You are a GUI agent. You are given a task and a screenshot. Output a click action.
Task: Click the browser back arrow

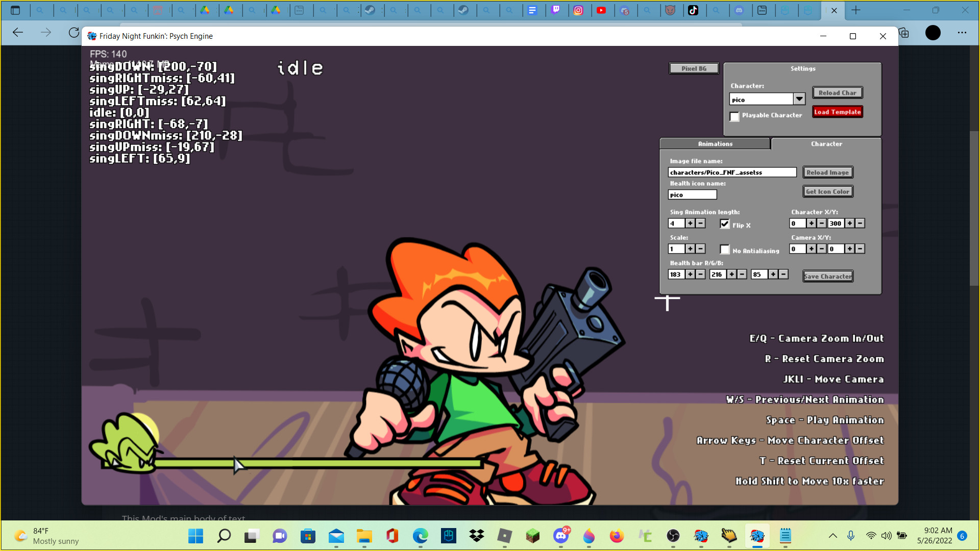pos(18,33)
